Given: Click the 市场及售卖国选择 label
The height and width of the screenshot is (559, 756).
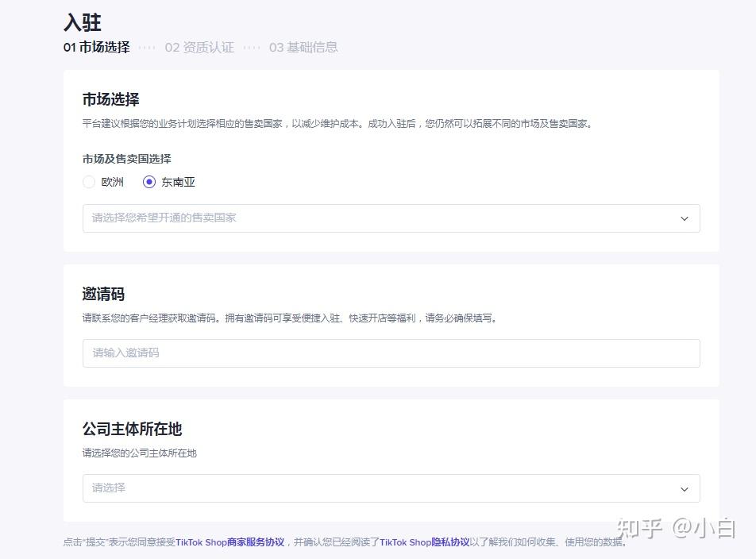Looking at the screenshot, I should pyautogui.click(x=127, y=159).
